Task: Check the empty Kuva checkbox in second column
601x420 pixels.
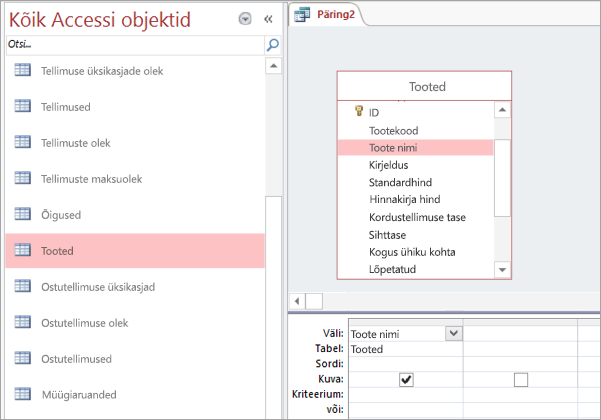Action: click(521, 380)
